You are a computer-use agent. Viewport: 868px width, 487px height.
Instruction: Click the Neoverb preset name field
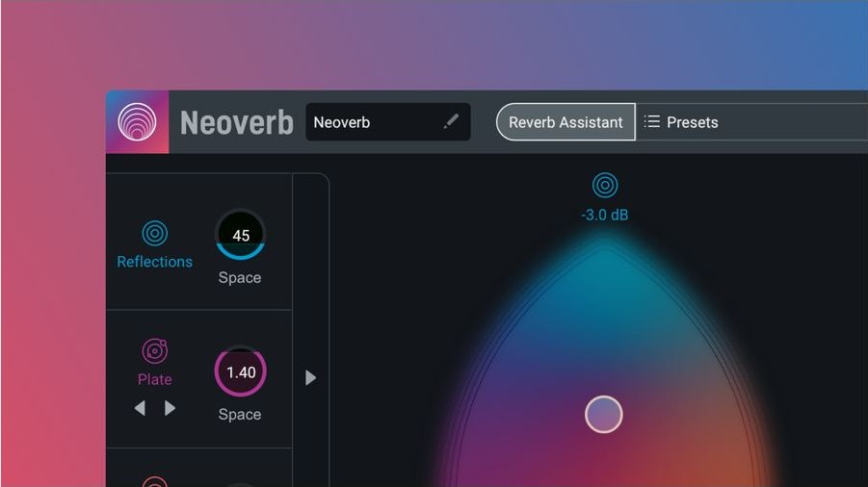coord(387,121)
